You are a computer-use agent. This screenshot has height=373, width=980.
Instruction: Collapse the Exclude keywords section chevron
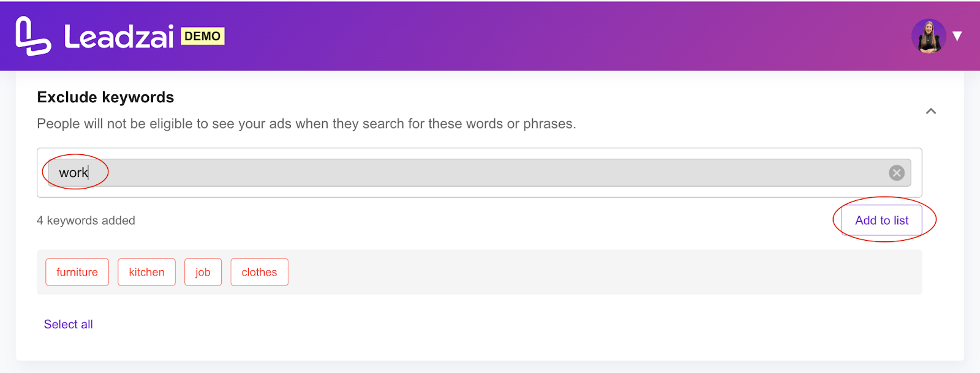(x=931, y=111)
